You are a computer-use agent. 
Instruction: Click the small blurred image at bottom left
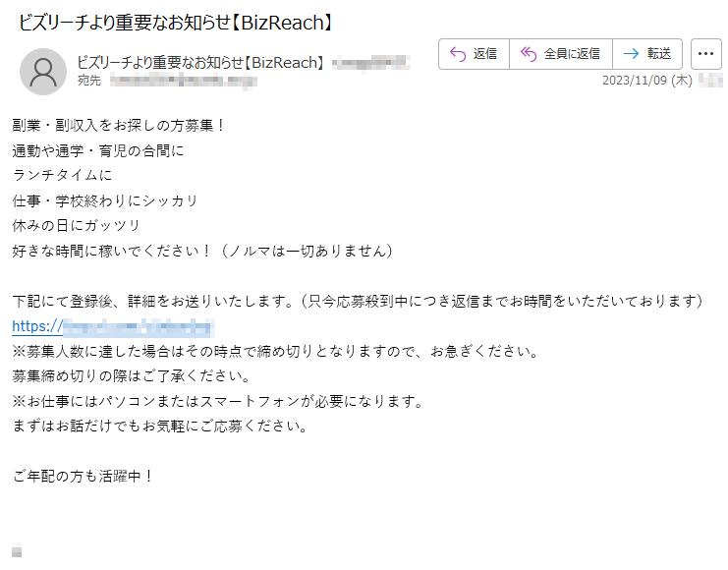[x=17, y=549]
